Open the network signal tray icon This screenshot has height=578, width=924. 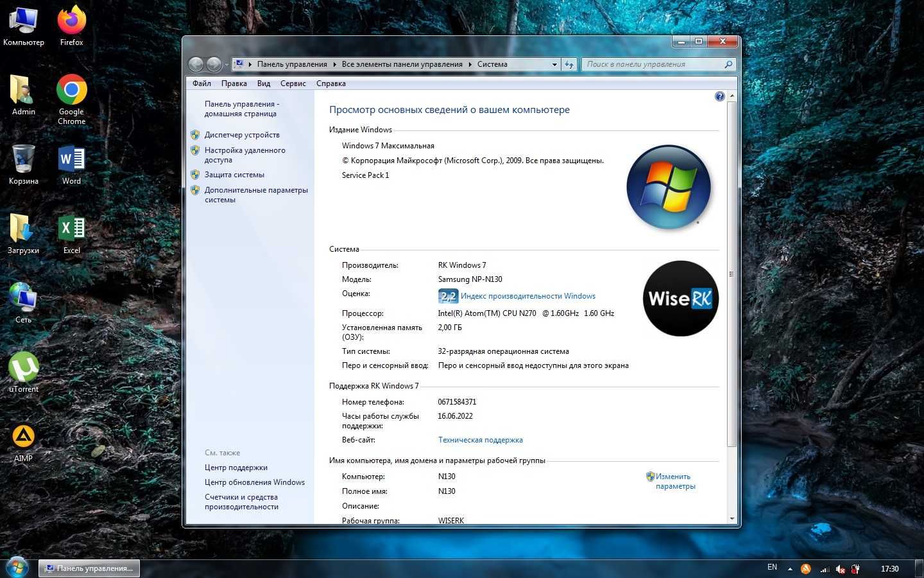825,568
